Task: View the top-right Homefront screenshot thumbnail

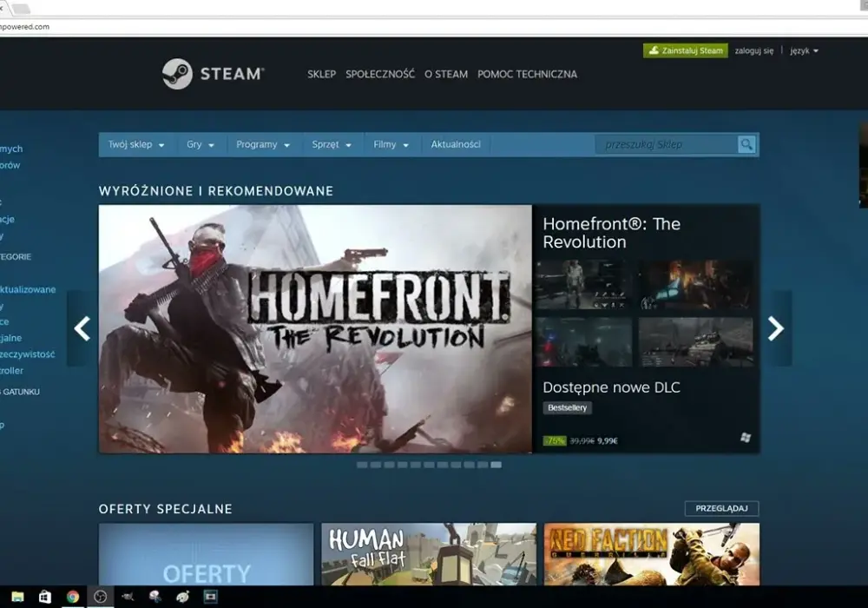Action: [696, 285]
